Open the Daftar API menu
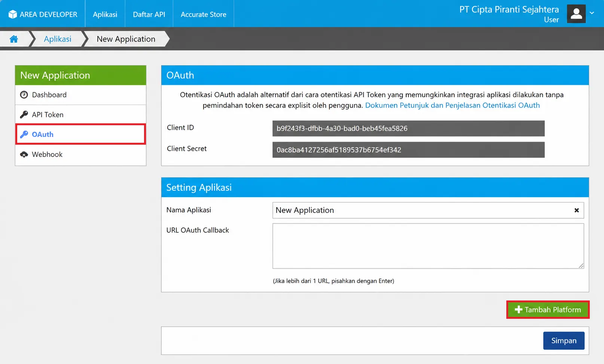 point(149,14)
